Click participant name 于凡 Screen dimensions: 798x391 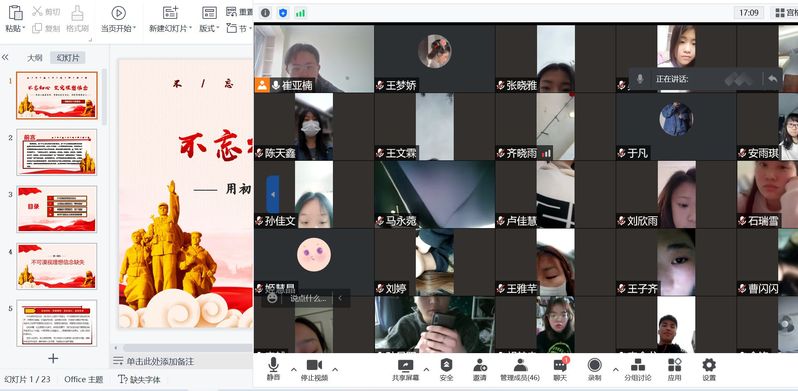click(638, 153)
